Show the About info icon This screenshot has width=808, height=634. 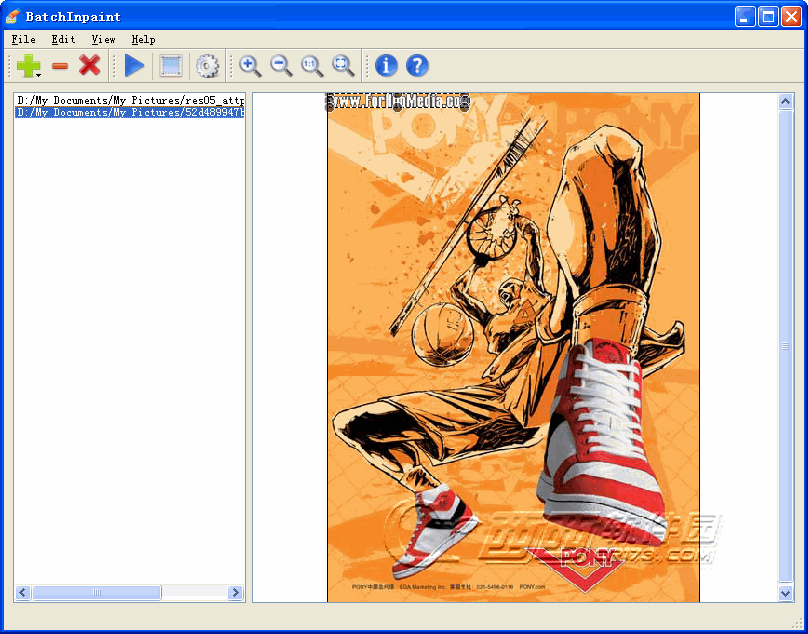coord(386,66)
